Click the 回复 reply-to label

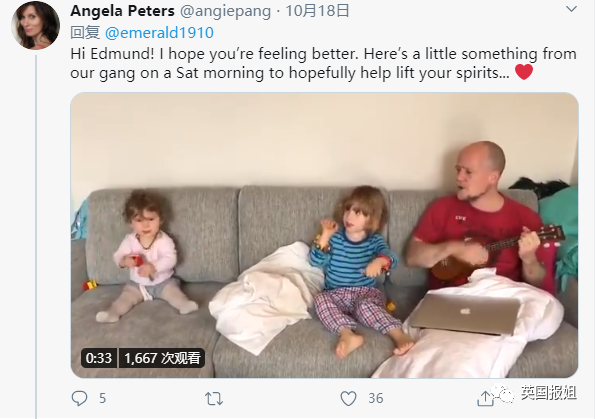point(85,33)
